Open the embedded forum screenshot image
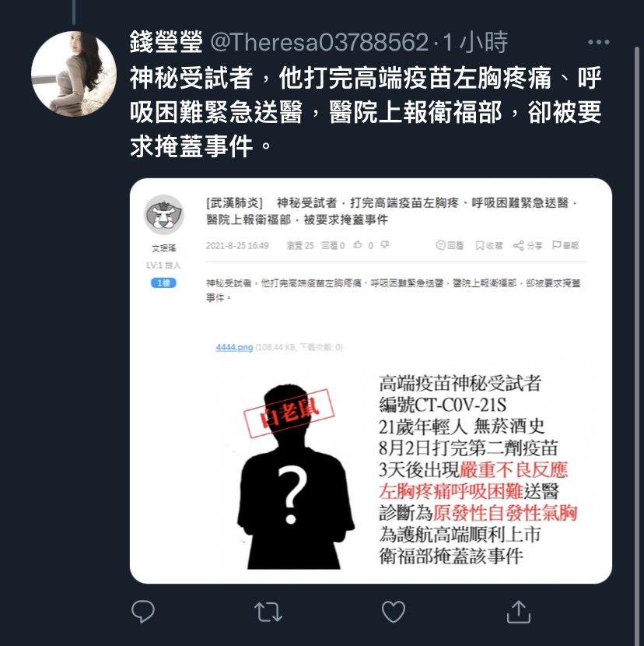This screenshot has width=644, height=646. coord(370,381)
